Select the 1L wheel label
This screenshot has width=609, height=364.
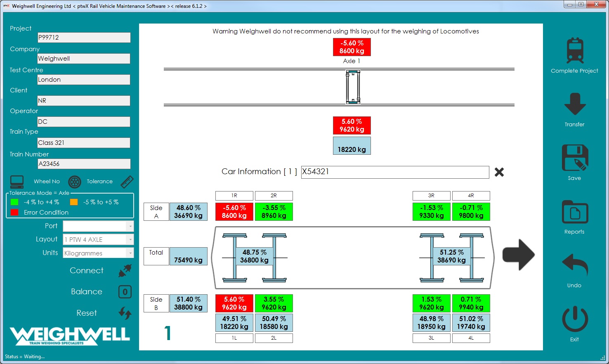(234, 338)
